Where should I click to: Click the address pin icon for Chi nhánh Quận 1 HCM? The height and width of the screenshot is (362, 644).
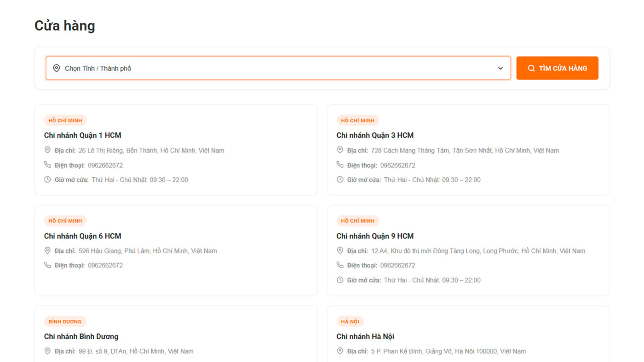(47, 150)
